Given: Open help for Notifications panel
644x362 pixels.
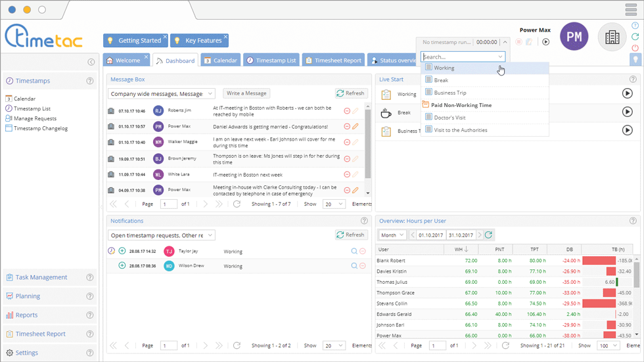Looking at the screenshot, I should [x=364, y=221].
